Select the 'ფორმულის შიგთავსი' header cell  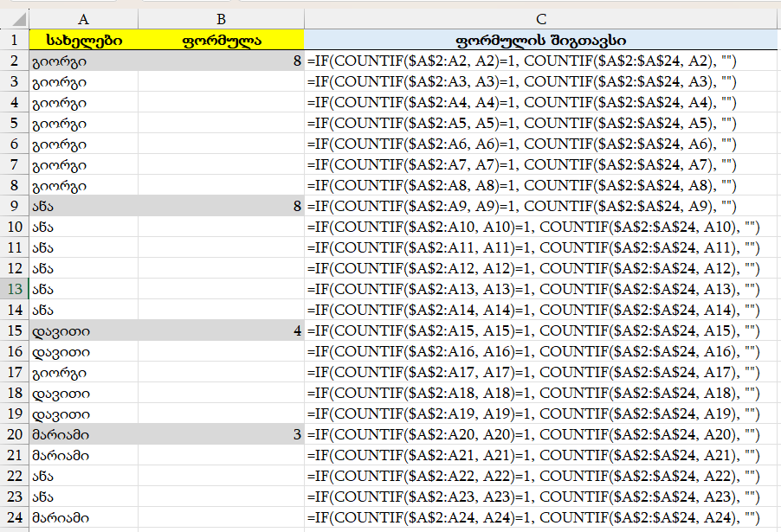pos(541,40)
